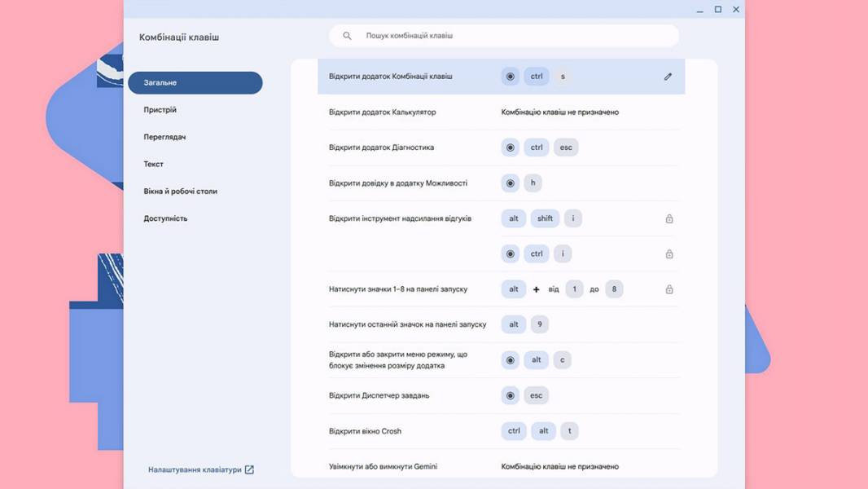This screenshot has width=868, height=489.
Task: Click the lock icon beside launcher ctrl i shortcut
Action: coord(669,254)
